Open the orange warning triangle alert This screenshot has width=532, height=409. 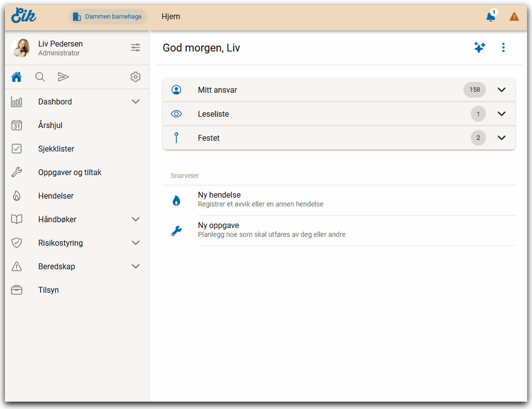514,17
